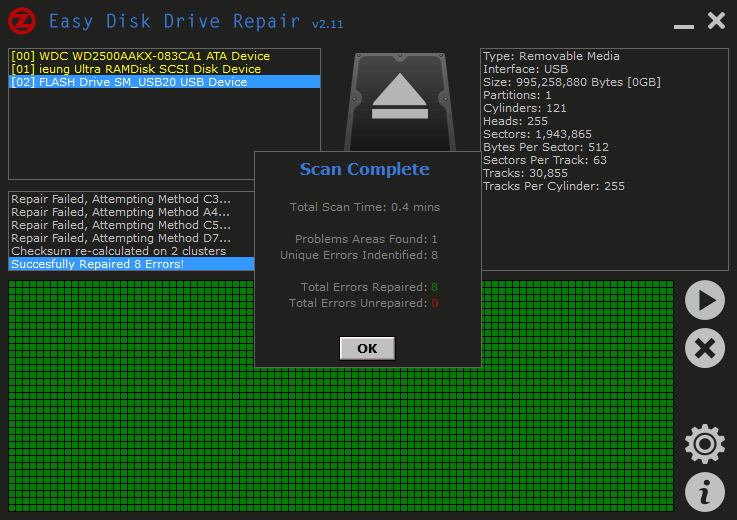Image resolution: width=737 pixels, height=520 pixels.
Task: Click 'Size: 995,258,880 Bytes' info line
Action: pyautogui.click(x=572, y=82)
